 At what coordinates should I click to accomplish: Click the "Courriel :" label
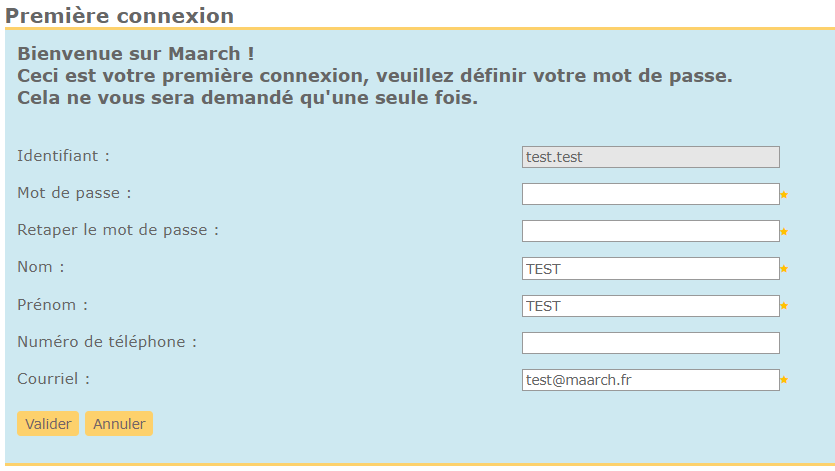pyautogui.click(x=53, y=379)
